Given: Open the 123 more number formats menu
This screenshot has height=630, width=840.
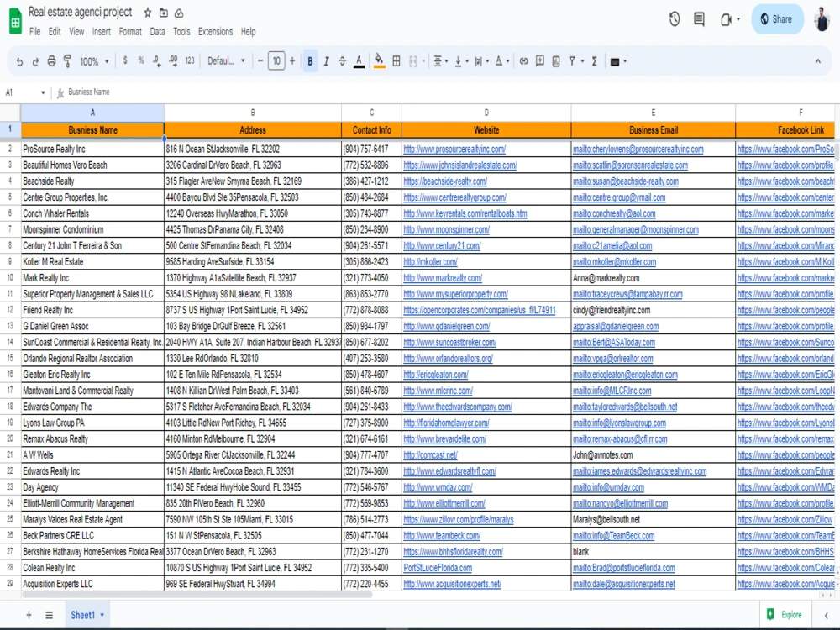Looking at the screenshot, I should 190,60.
